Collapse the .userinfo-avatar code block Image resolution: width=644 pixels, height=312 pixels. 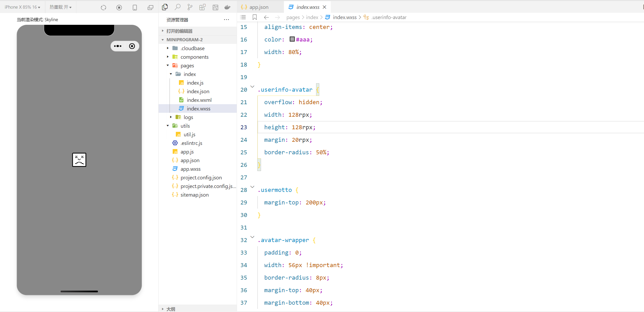point(252,87)
